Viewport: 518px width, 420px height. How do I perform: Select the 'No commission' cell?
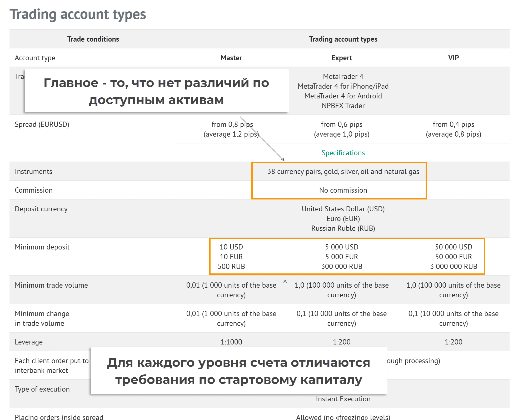click(343, 190)
